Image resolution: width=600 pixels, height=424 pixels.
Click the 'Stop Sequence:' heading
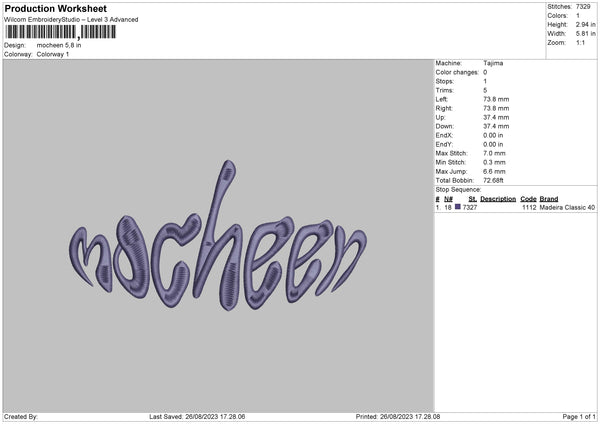tap(458, 190)
